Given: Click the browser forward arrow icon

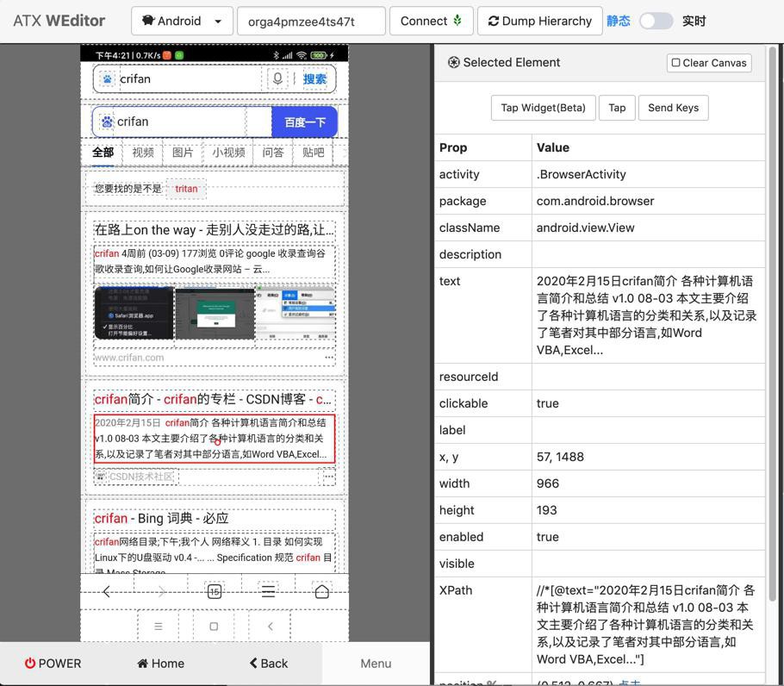Looking at the screenshot, I should 161,591.
